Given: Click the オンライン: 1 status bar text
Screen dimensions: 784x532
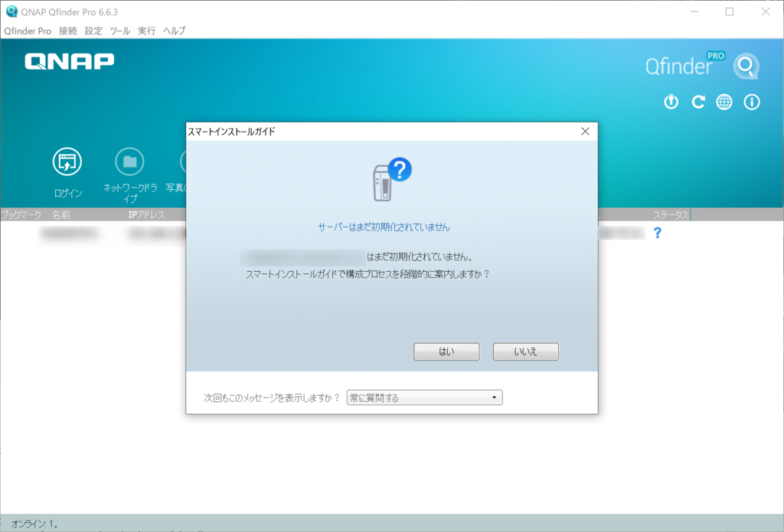Looking at the screenshot, I should tap(34, 524).
